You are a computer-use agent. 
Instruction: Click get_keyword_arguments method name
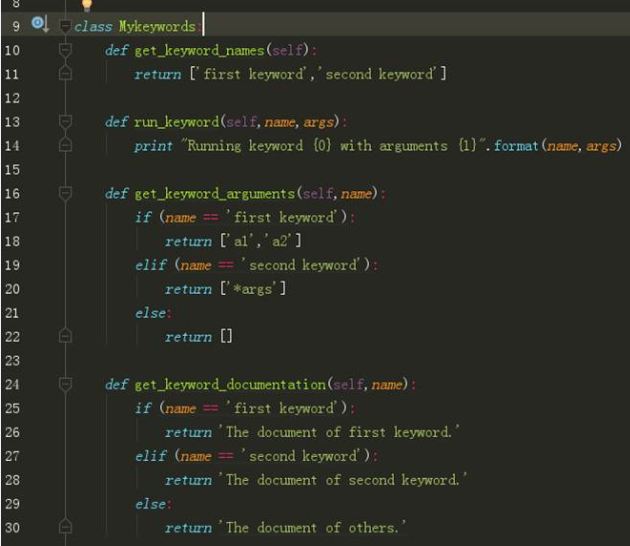click(x=215, y=194)
